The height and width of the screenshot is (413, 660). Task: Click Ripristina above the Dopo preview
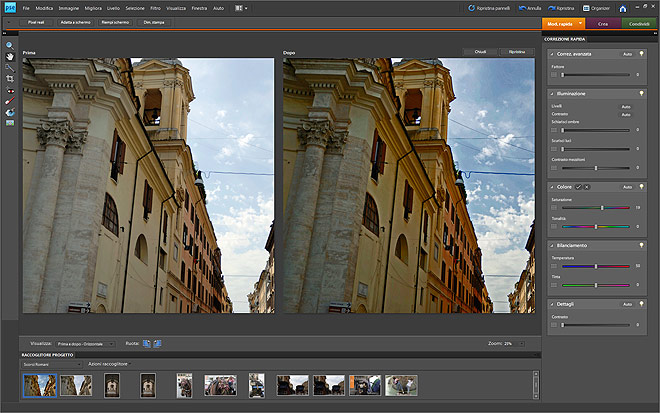(x=517, y=52)
